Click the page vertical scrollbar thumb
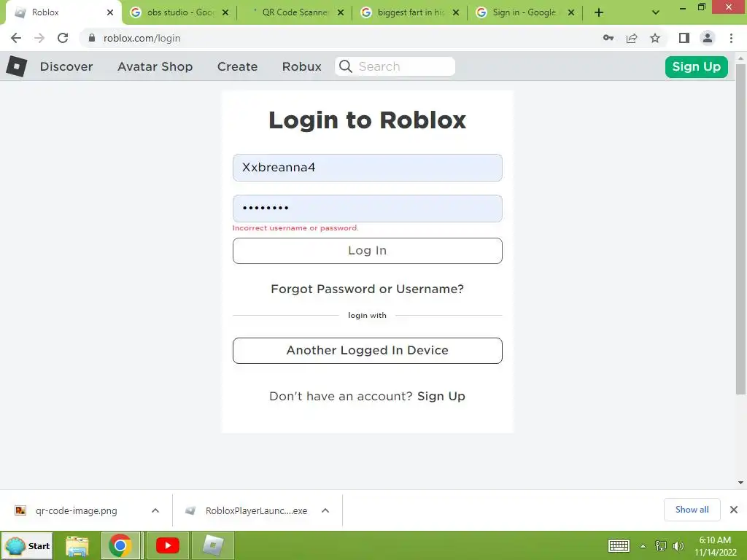The width and height of the screenshot is (747, 560). 740,230
